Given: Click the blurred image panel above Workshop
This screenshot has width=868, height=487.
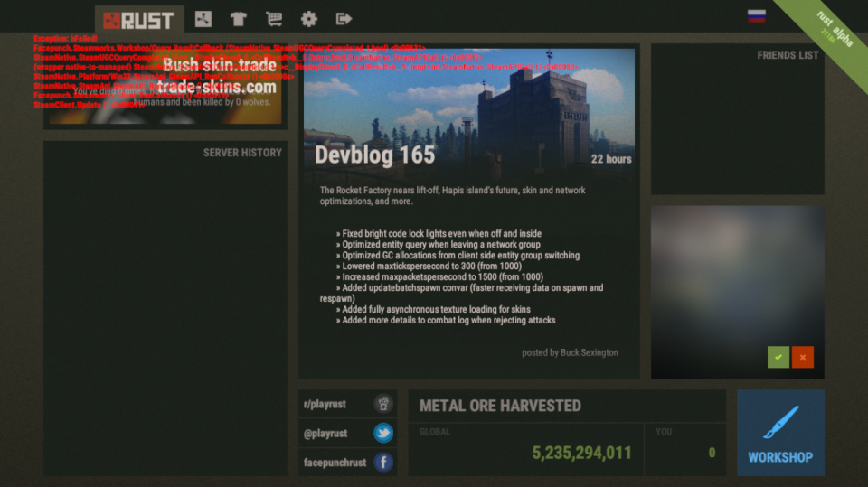Looking at the screenshot, I should click(738, 292).
